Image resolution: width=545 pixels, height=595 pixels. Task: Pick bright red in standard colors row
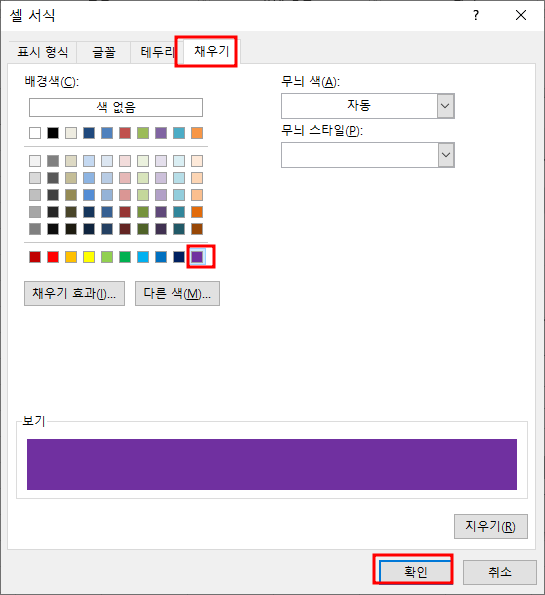coord(53,257)
